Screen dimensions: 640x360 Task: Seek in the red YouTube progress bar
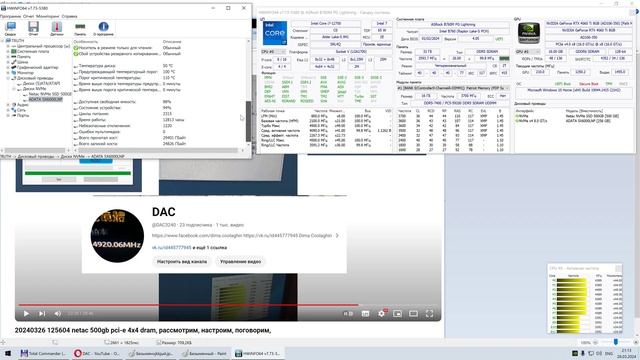tap(188, 305)
